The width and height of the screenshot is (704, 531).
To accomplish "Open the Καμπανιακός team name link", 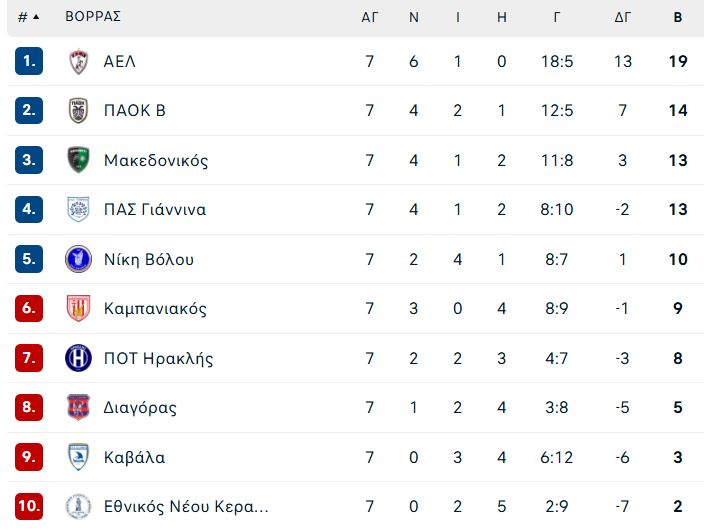I will (x=155, y=309).
